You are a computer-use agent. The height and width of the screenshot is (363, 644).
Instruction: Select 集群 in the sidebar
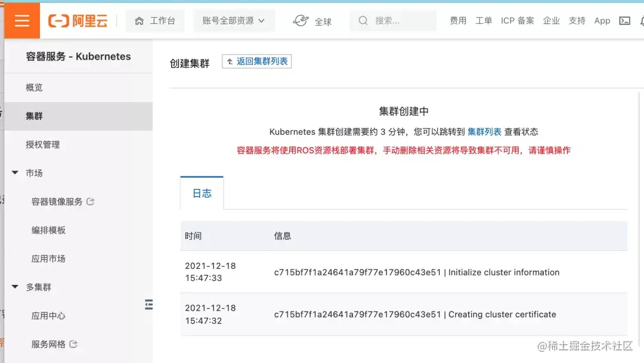tap(78, 116)
